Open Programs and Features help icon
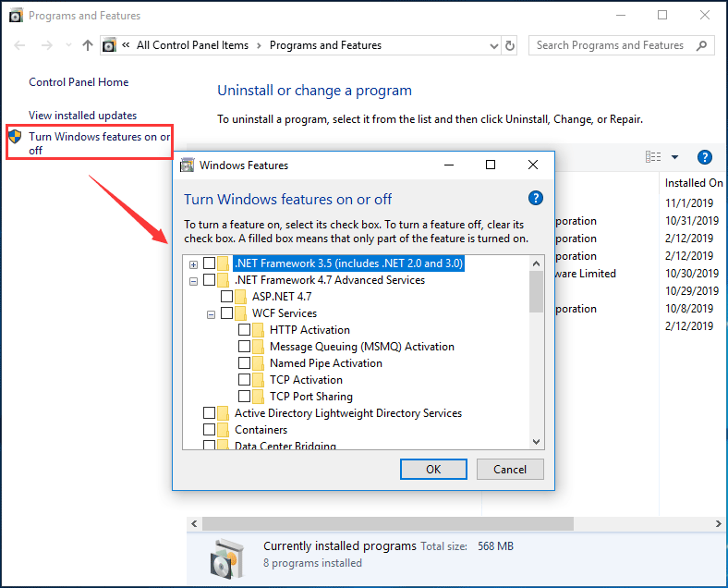 tap(704, 157)
